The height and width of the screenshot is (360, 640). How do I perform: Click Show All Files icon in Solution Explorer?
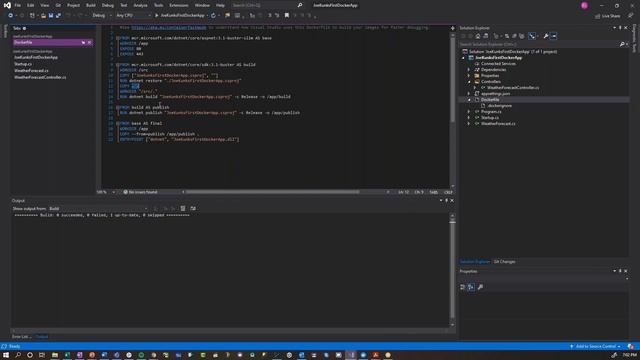click(522, 36)
